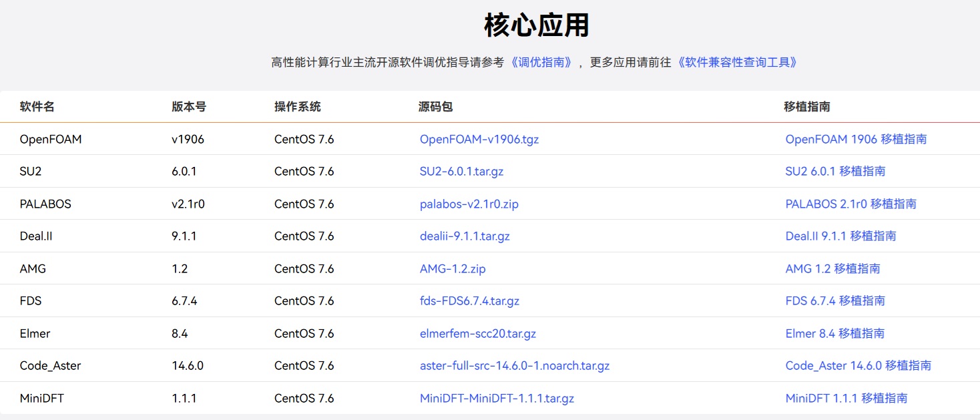Select the OpenFOAM software name cell
Image resolution: width=980 pixels, height=420 pixels.
click(51, 139)
